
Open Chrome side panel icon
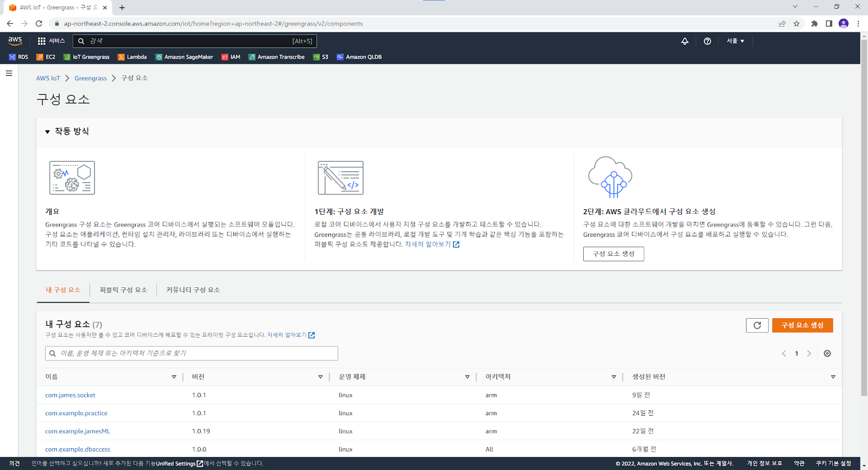(829, 23)
